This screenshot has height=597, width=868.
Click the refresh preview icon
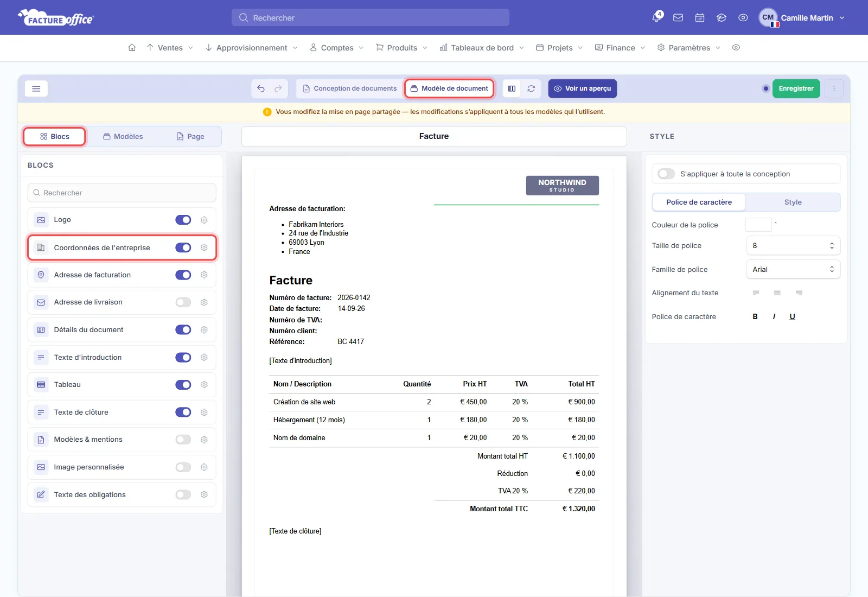click(531, 88)
